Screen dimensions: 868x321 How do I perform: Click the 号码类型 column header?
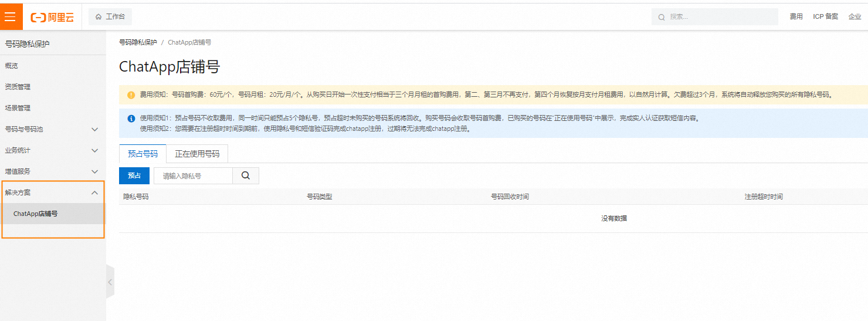coord(320,197)
